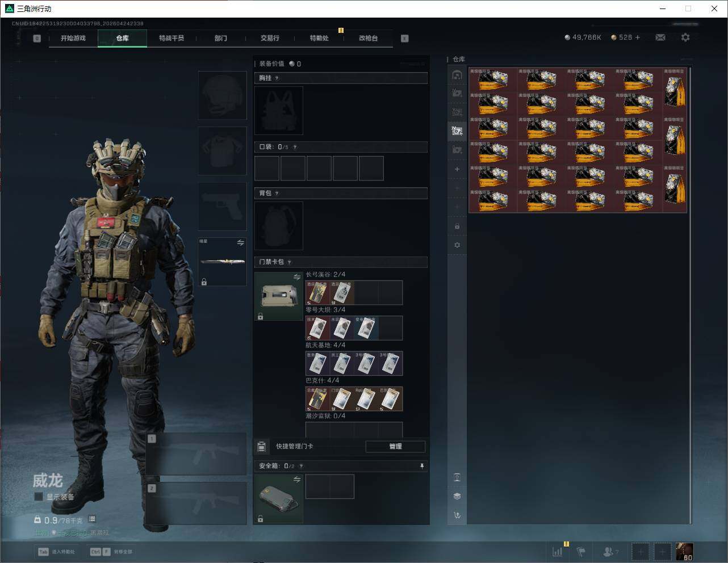Open the weight details list icon
The image size is (728, 563).
(92, 519)
